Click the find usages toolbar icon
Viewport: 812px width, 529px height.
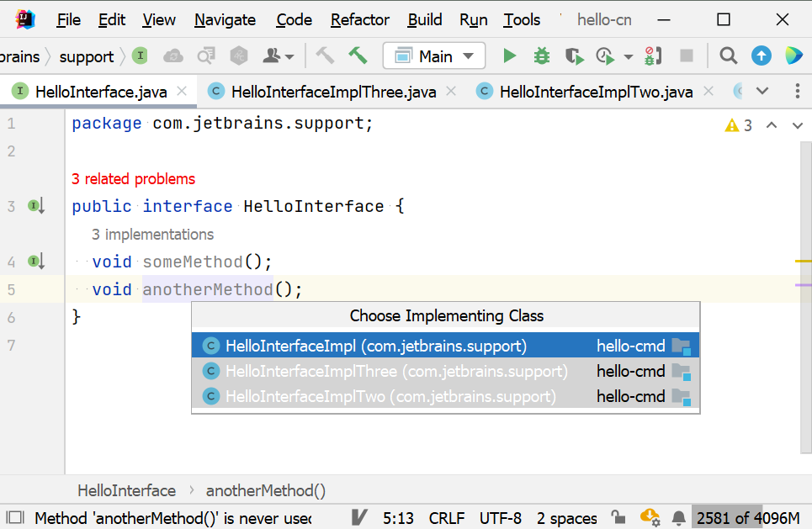click(x=206, y=56)
